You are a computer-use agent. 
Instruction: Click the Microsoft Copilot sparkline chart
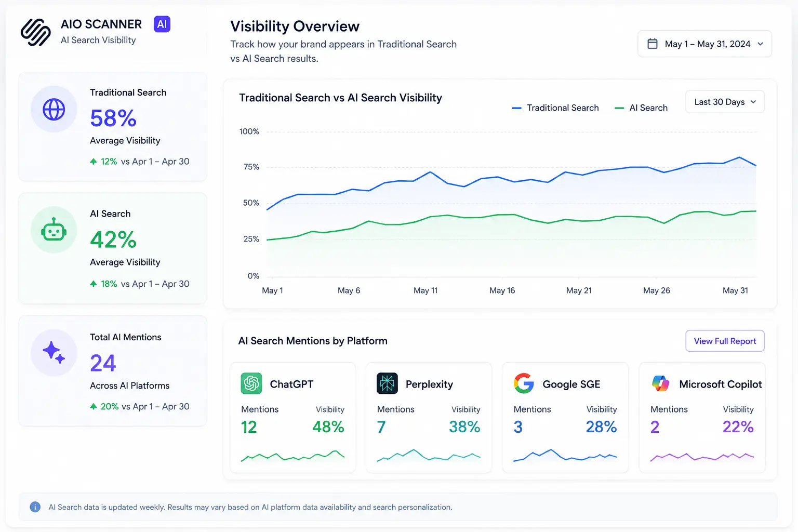click(x=702, y=456)
